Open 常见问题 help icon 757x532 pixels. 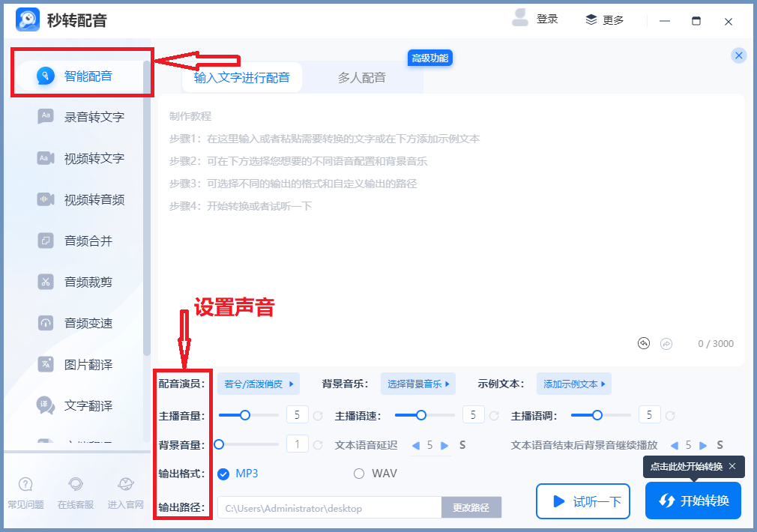click(x=25, y=484)
